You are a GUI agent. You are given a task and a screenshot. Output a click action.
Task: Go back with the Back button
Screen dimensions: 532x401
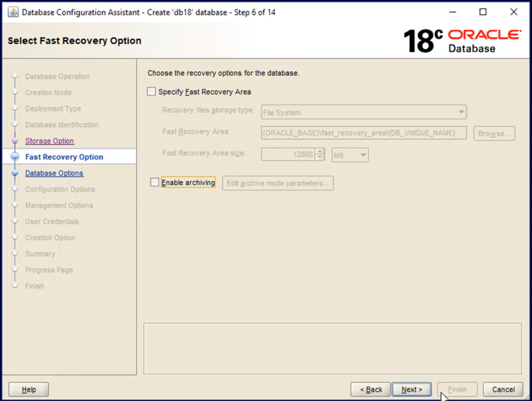click(371, 390)
